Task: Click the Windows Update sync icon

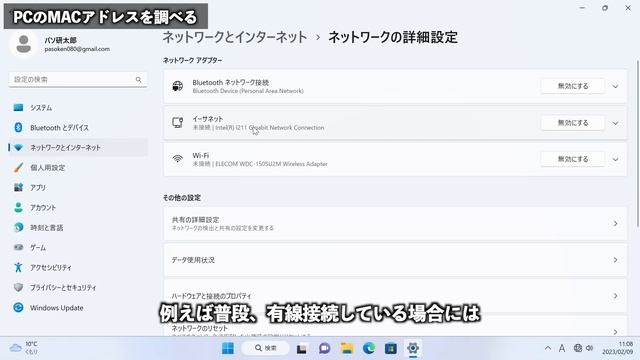Action: click(x=18, y=307)
